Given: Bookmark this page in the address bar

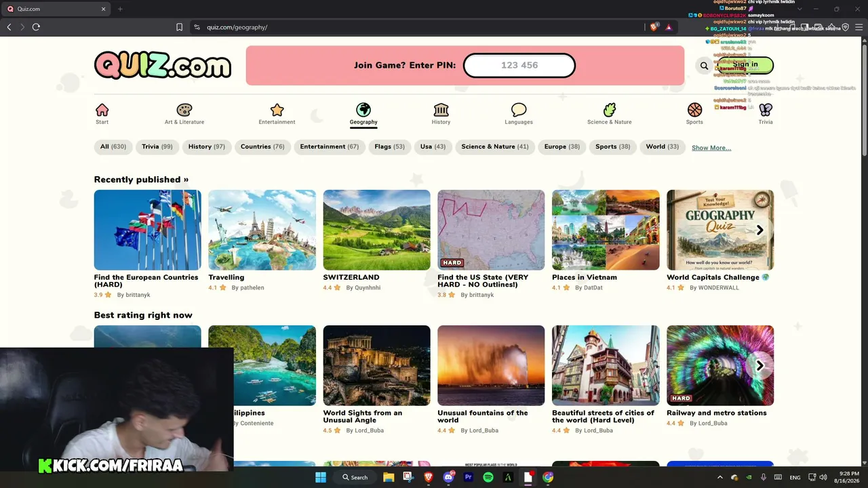Looking at the screenshot, I should tap(179, 27).
